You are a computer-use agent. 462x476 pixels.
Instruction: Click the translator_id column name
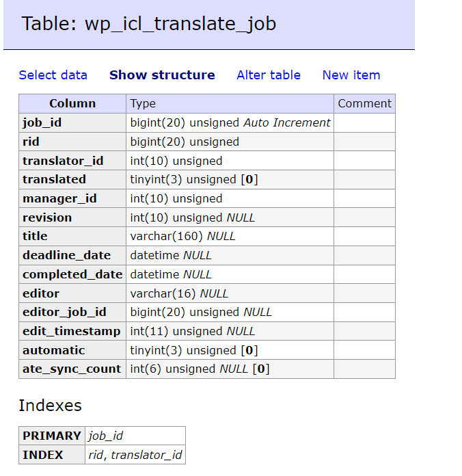tap(63, 161)
